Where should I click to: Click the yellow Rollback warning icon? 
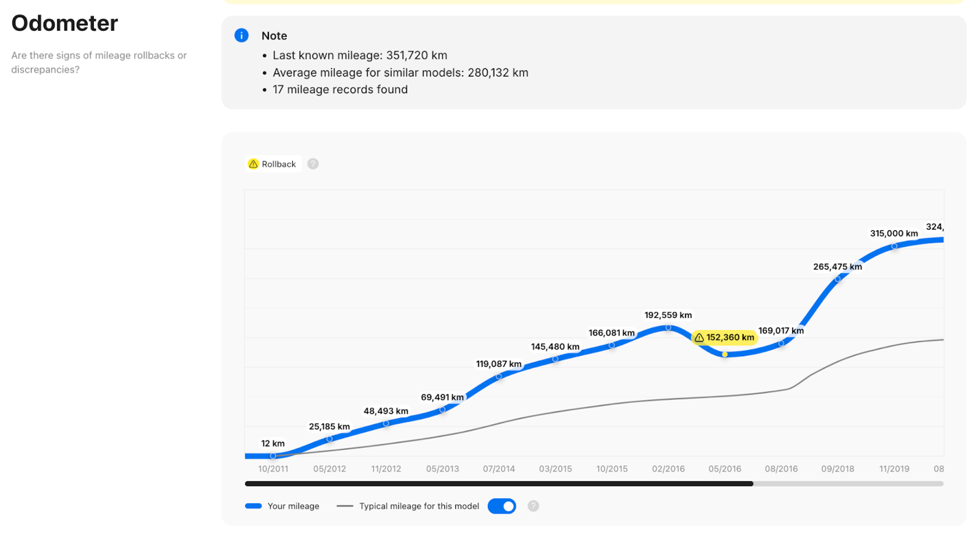(x=253, y=164)
